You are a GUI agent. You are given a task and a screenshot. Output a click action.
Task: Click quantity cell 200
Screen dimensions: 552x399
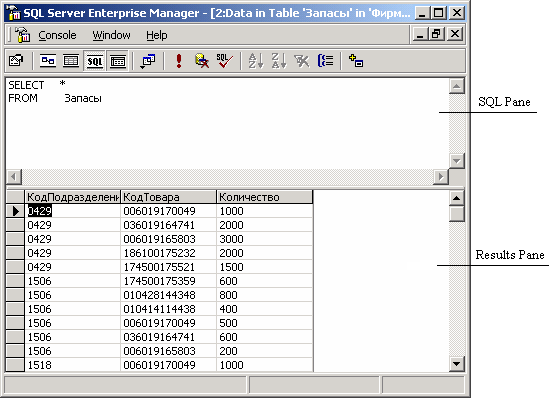[x=264, y=351]
